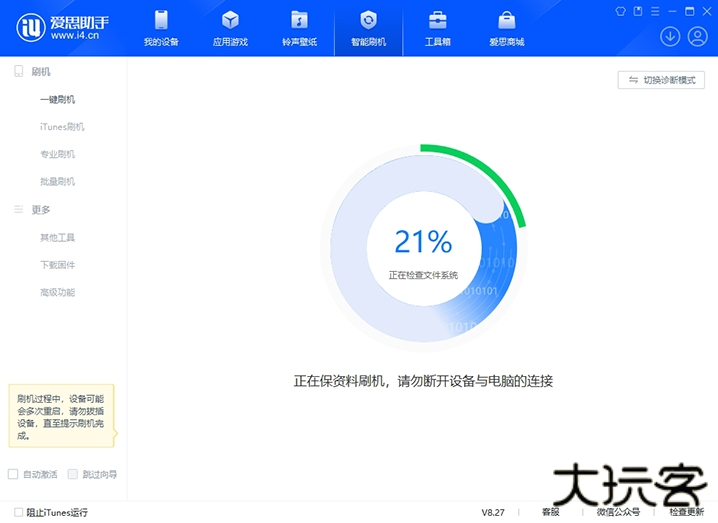Click the yellow 刷机过程中 tip box
The height and width of the screenshot is (523, 718).
click(61, 416)
